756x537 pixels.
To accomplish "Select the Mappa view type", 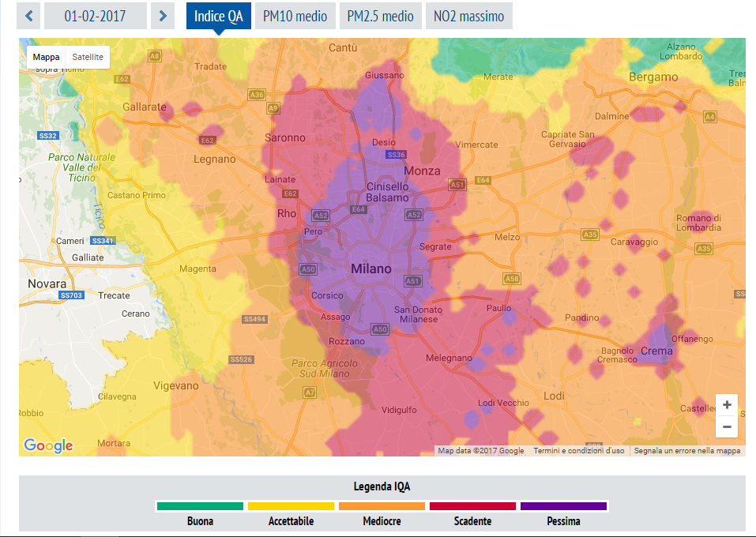I will pos(47,57).
